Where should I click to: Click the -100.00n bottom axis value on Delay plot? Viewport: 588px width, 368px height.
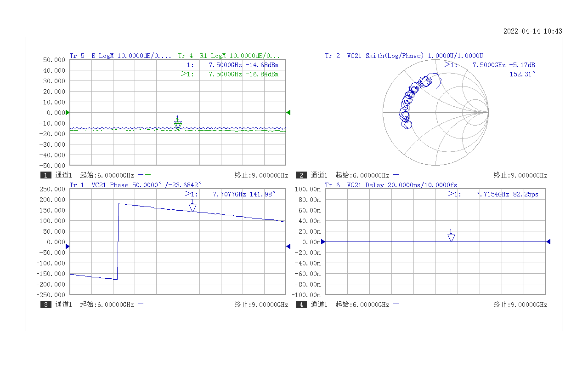(x=306, y=295)
